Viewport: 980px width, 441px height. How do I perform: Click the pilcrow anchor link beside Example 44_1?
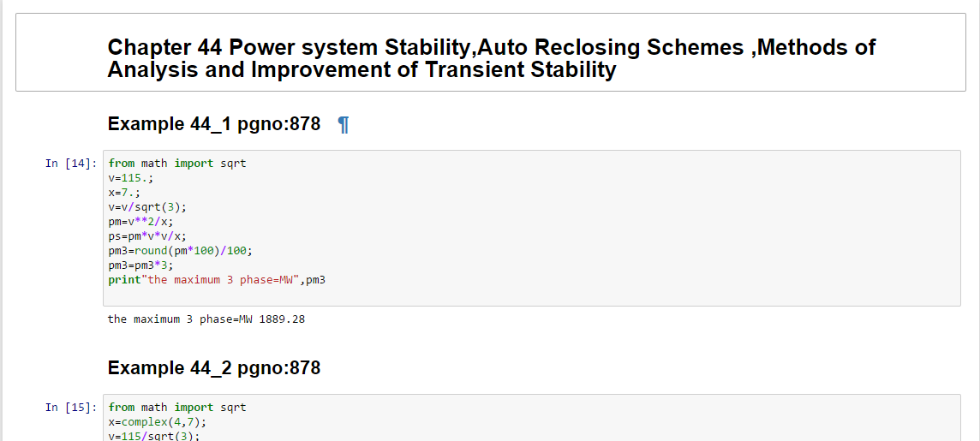tap(344, 125)
